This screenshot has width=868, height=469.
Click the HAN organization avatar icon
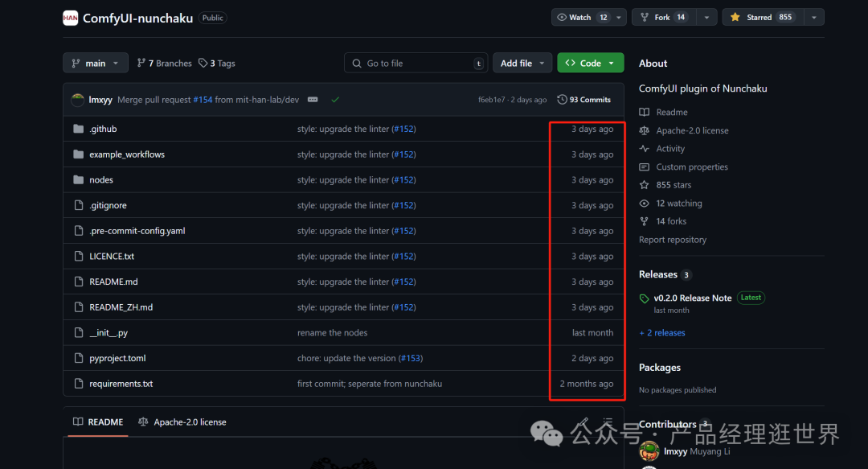70,18
